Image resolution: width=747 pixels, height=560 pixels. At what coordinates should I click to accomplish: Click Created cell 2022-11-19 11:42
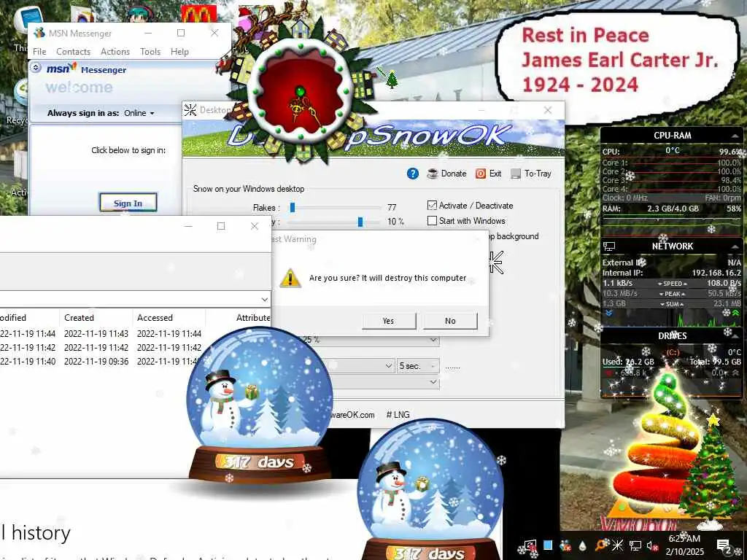tap(96, 347)
